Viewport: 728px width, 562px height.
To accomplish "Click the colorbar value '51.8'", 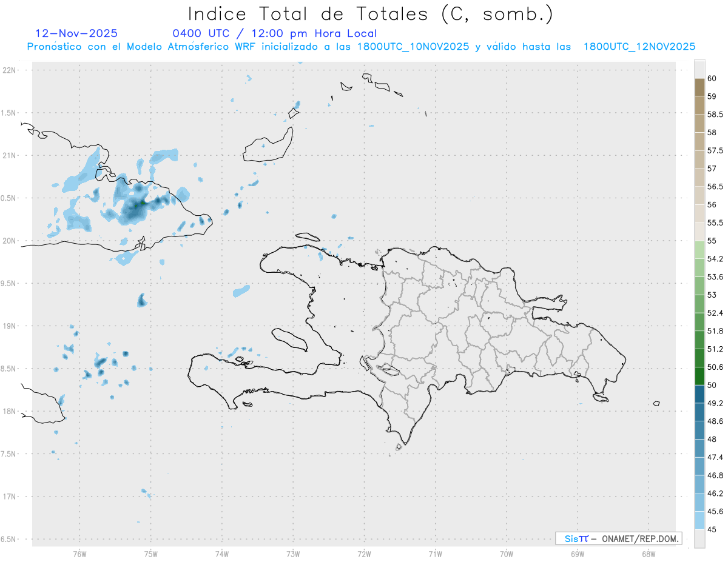I will click(x=715, y=331).
